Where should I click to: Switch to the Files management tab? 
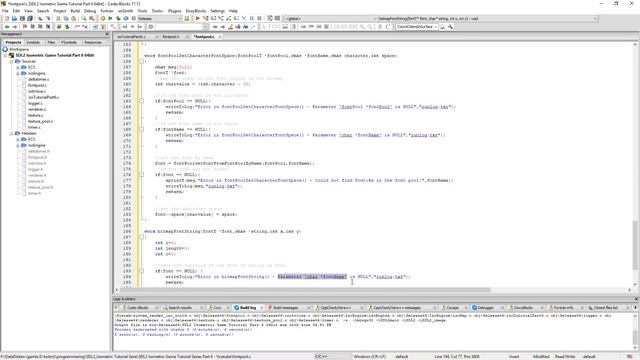coord(51,42)
